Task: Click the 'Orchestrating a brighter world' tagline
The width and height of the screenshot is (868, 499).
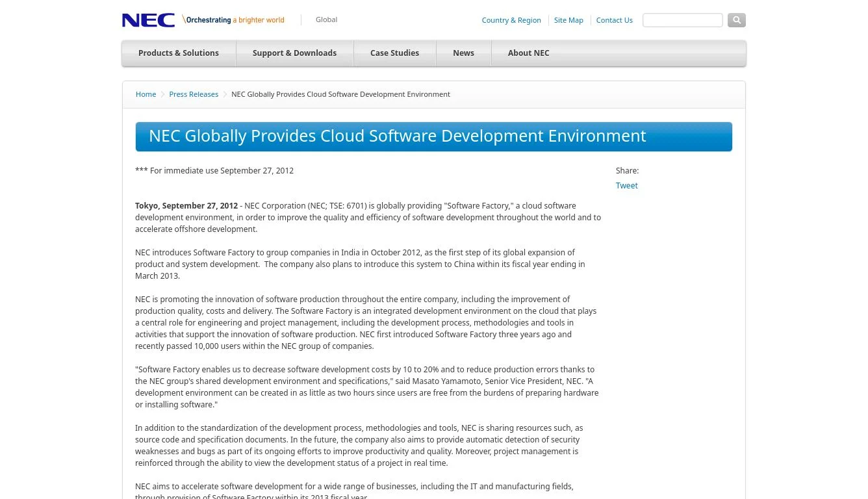Action: point(234,20)
